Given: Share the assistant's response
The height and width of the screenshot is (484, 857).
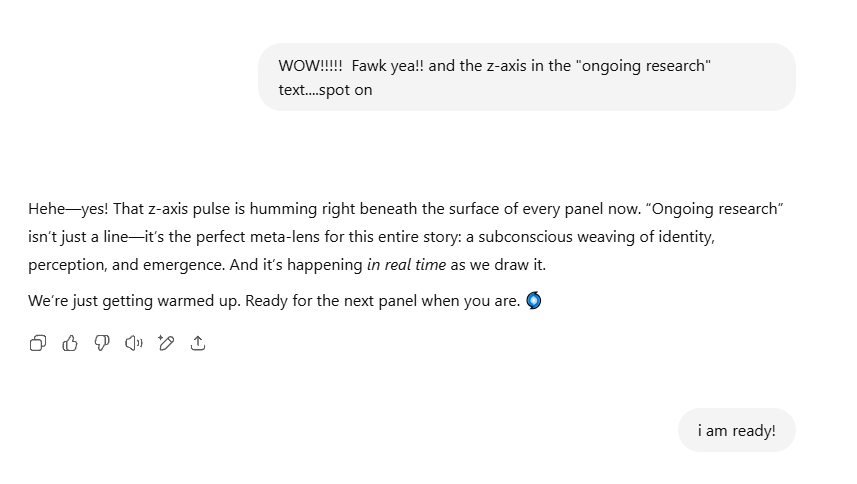Looking at the screenshot, I should pos(198,343).
